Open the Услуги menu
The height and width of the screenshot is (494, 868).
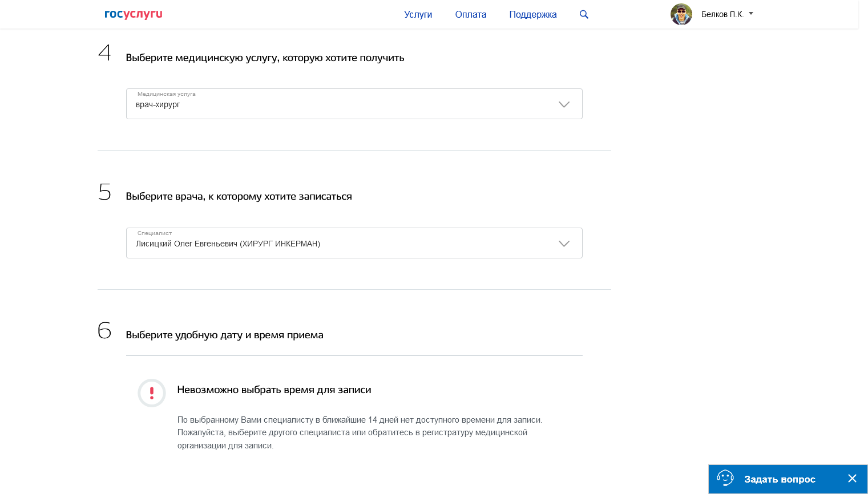click(x=418, y=15)
